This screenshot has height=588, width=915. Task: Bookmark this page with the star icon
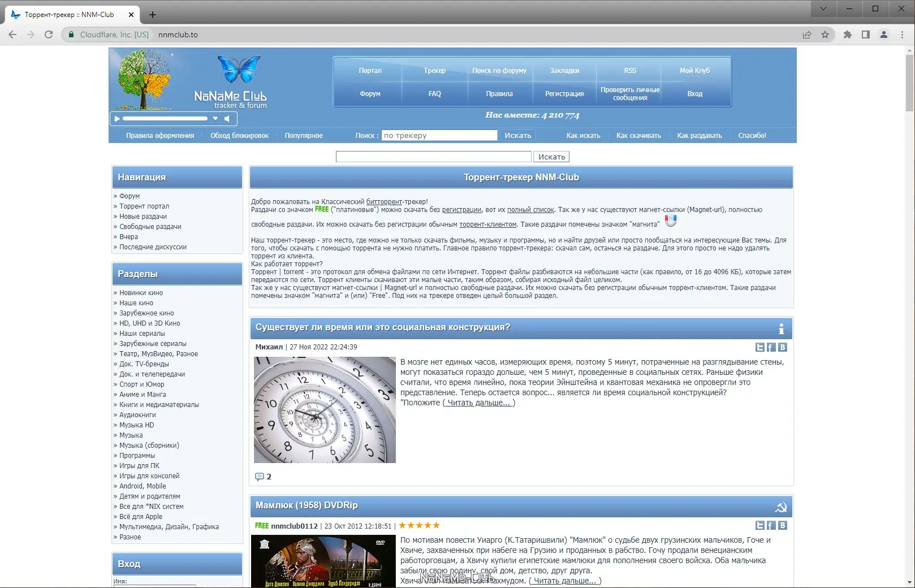825,34
